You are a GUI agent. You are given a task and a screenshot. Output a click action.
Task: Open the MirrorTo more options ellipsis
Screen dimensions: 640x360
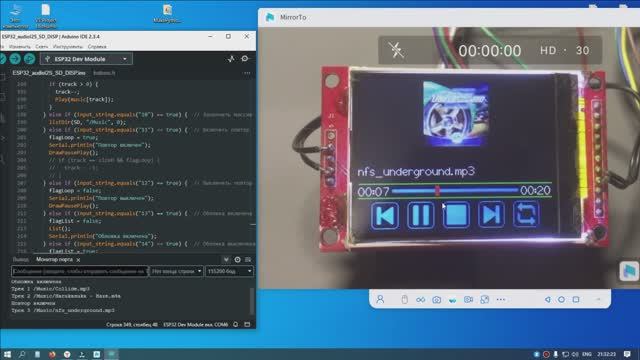(501, 300)
